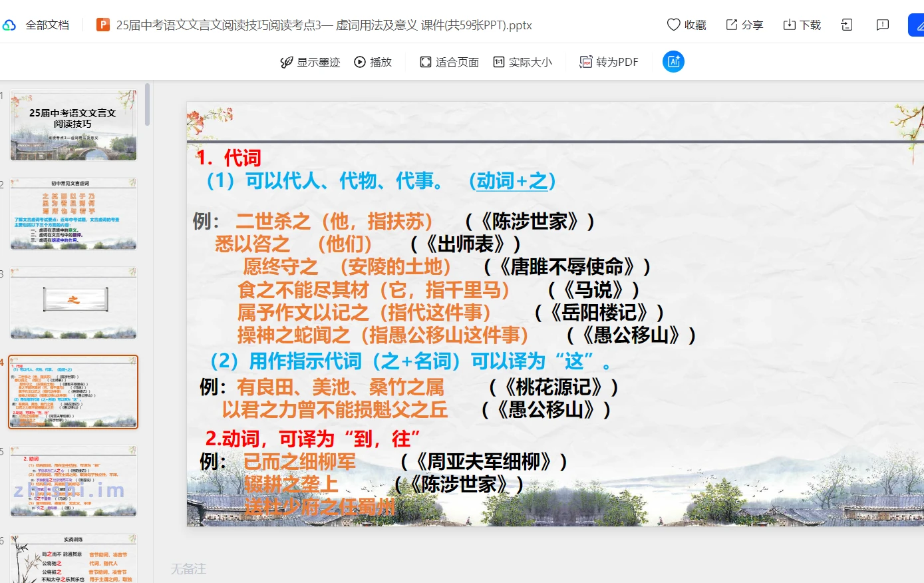This screenshot has height=583, width=924.
Task: Open slide 3 thumbnail with 之 scroll
Action: tap(73, 303)
